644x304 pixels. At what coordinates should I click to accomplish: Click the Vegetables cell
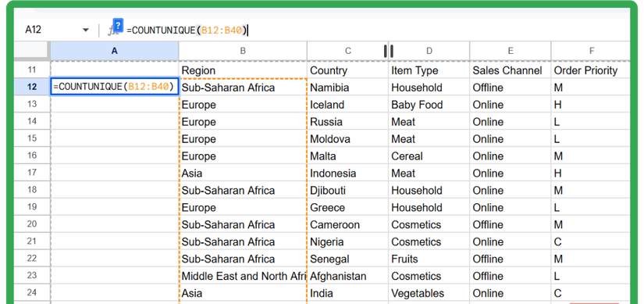click(x=429, y=293)
